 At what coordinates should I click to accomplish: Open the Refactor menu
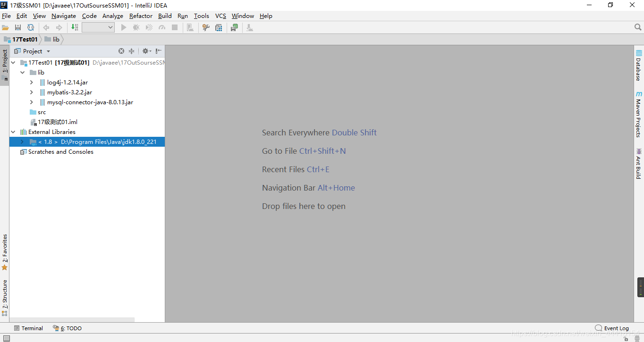pos(141,16)
